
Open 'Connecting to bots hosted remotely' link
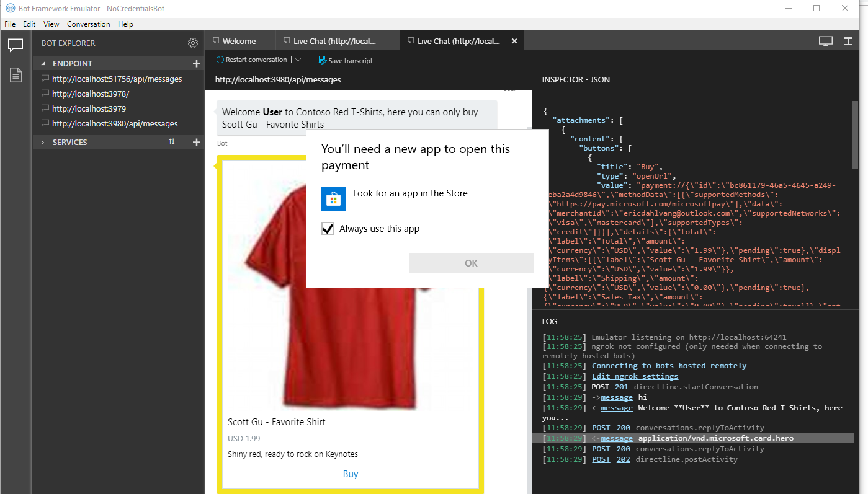tap(669, 366)
